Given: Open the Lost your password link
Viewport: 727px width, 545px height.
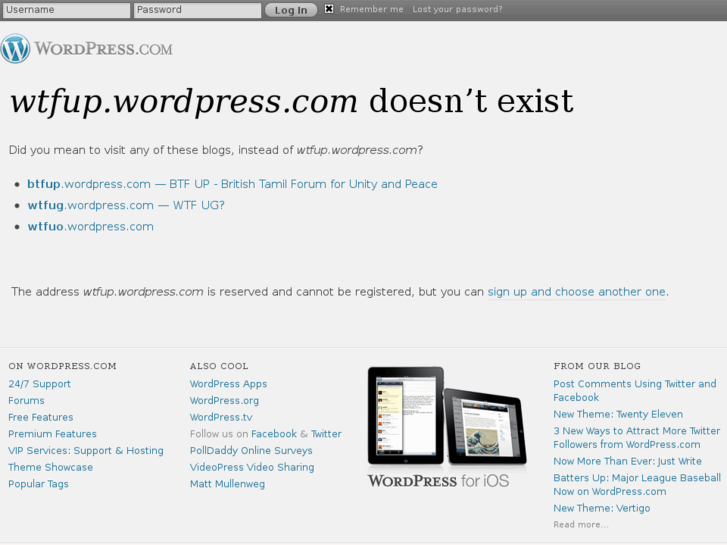Looking at the screenshot, I should (457, 9).
